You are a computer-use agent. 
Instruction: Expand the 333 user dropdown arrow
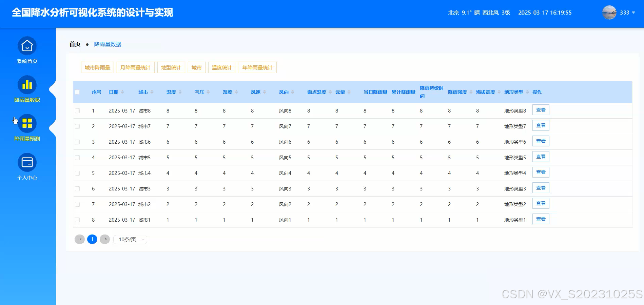pyautogui.click(x=633, y=13)
